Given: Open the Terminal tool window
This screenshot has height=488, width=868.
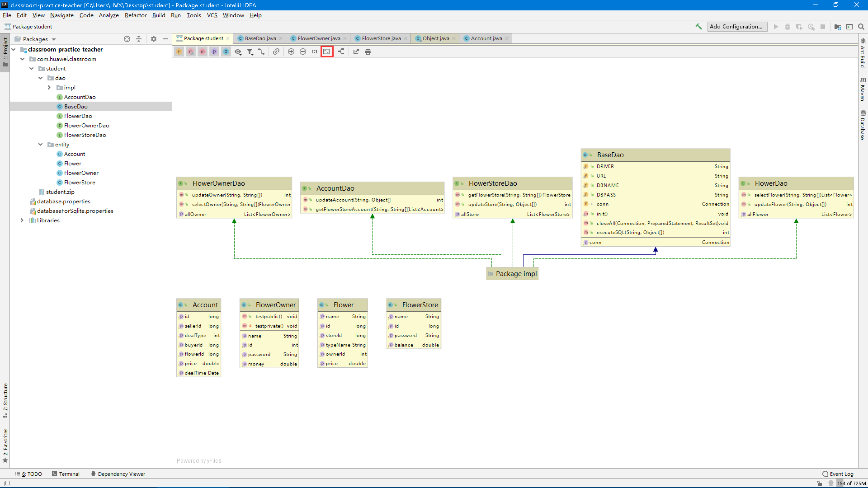Looking at the screenshot, I should [x=69, y=474].
